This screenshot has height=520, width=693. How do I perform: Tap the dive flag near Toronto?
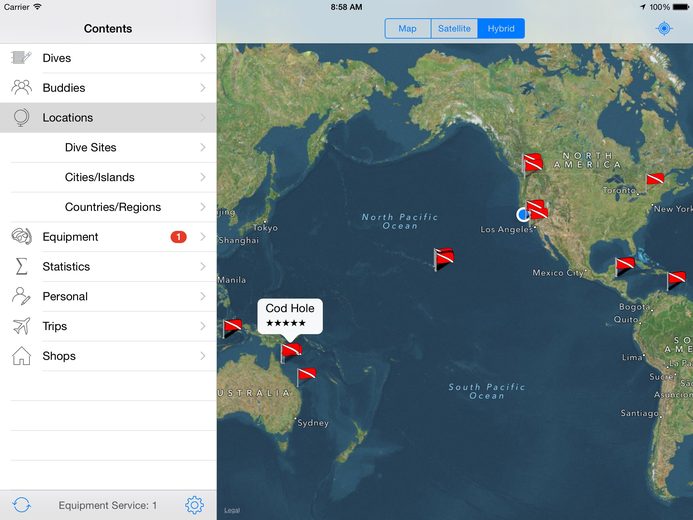point(655,180)
